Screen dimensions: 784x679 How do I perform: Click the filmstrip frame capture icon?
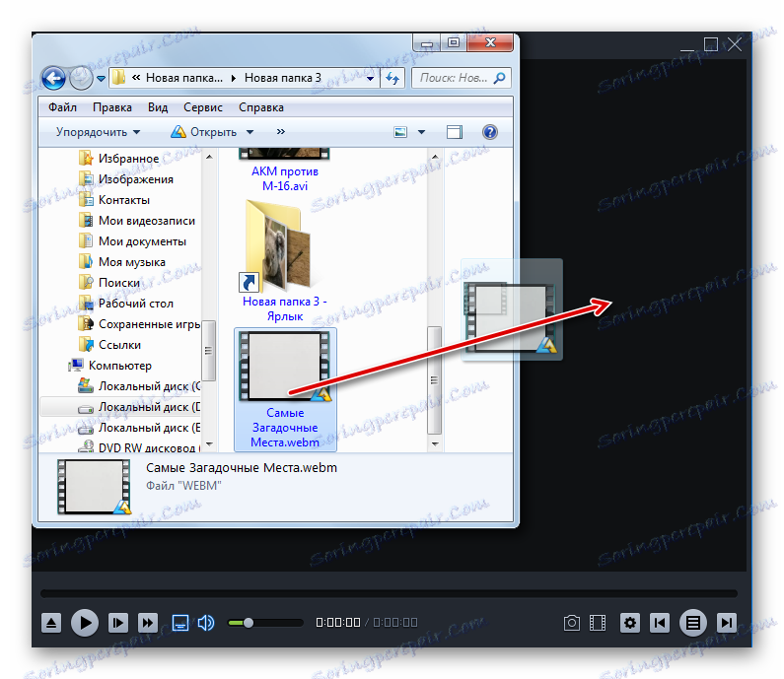tap(598, 623)
